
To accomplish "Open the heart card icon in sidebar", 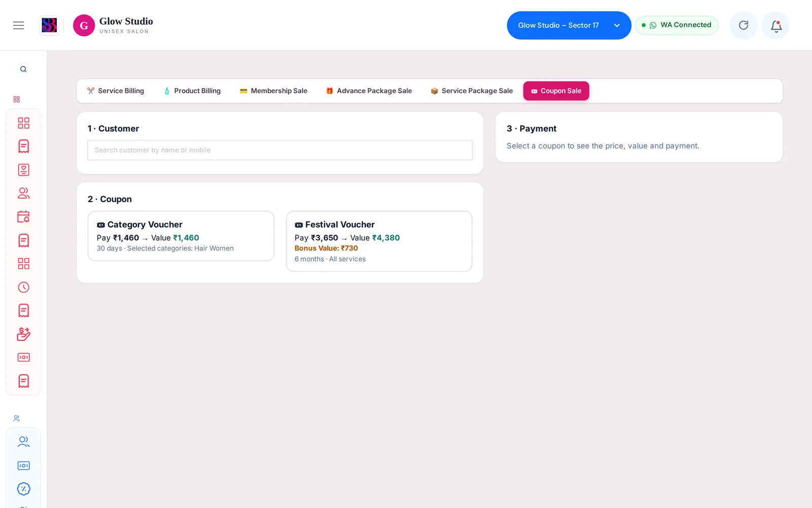I will 23,170.
